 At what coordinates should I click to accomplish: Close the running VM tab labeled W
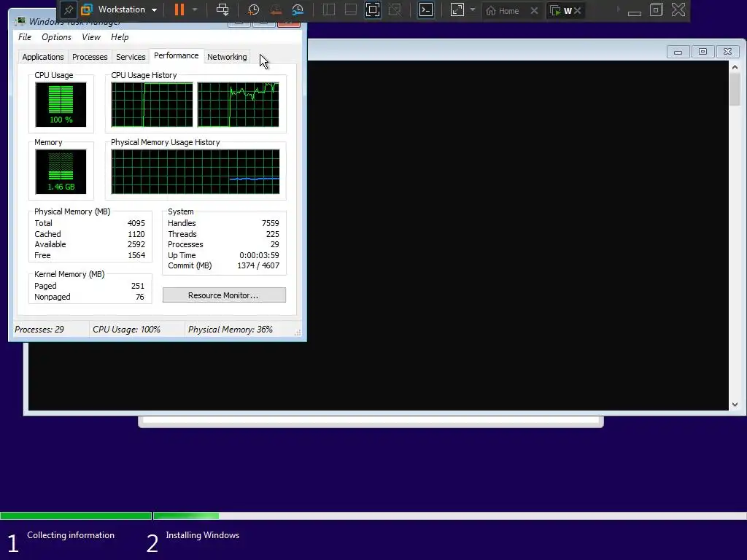(x=578, y=10)
